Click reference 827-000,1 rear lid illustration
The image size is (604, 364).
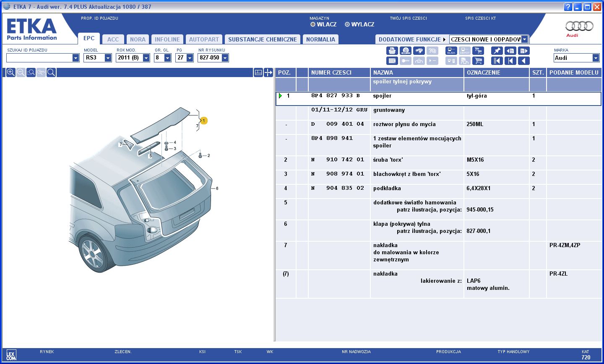pyautogui.click(x=478, y=231)
